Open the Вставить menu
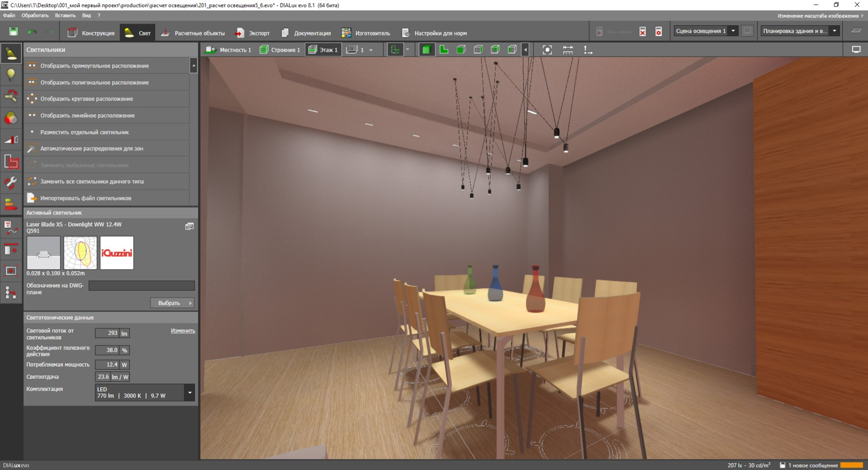This screenshot has width=868, height=470. [x=65, y=15]
